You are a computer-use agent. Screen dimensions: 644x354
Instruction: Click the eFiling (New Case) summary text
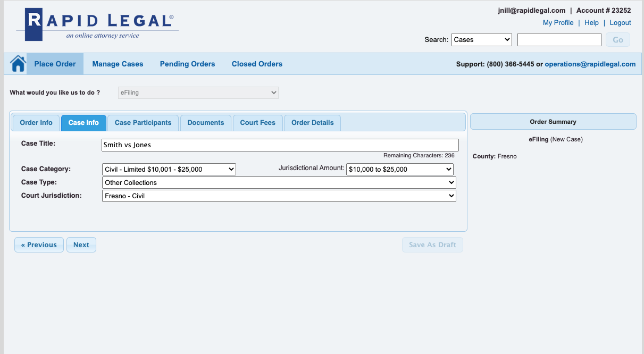tap(556, 140)
